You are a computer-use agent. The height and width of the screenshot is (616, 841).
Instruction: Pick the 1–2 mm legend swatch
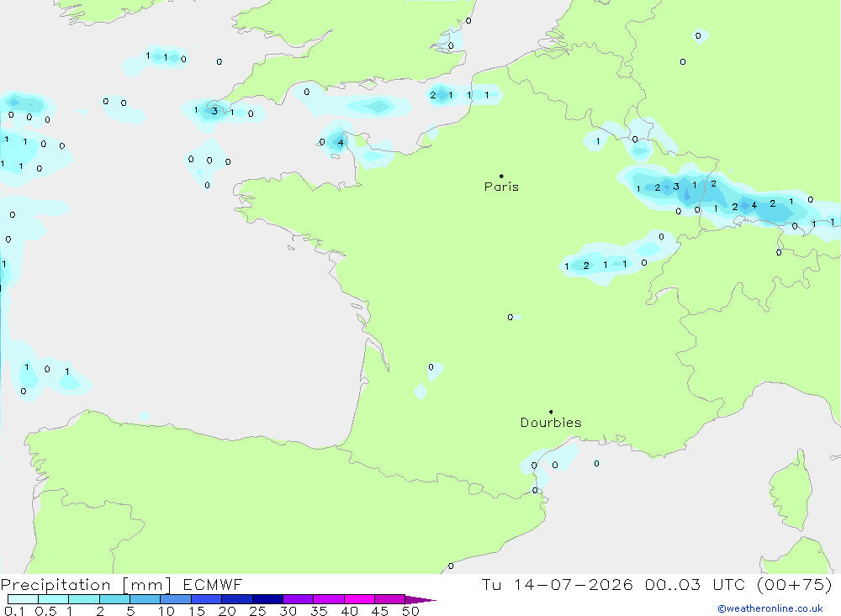84,599
